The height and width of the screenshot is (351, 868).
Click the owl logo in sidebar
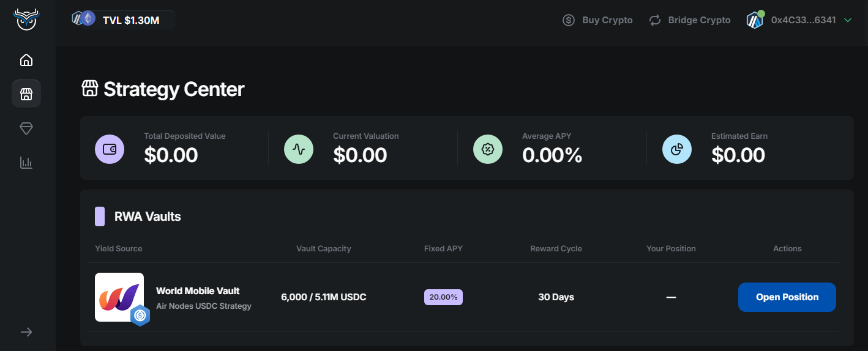pyautogui.click(x=26, y=20)
